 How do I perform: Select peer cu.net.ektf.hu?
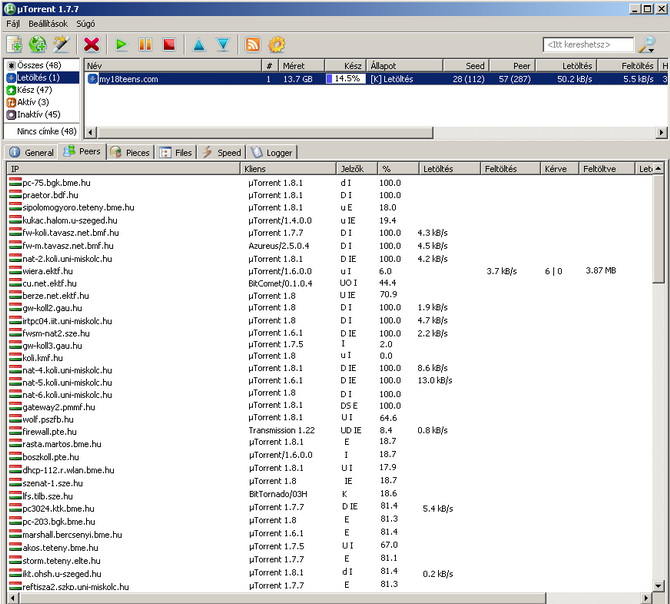pyautogui.click(x=50, y=284)
